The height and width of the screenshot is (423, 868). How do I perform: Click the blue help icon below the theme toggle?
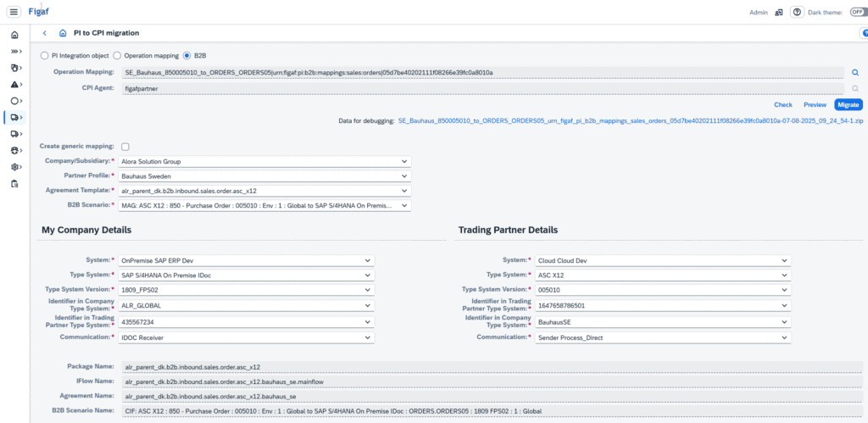(864, 33)
